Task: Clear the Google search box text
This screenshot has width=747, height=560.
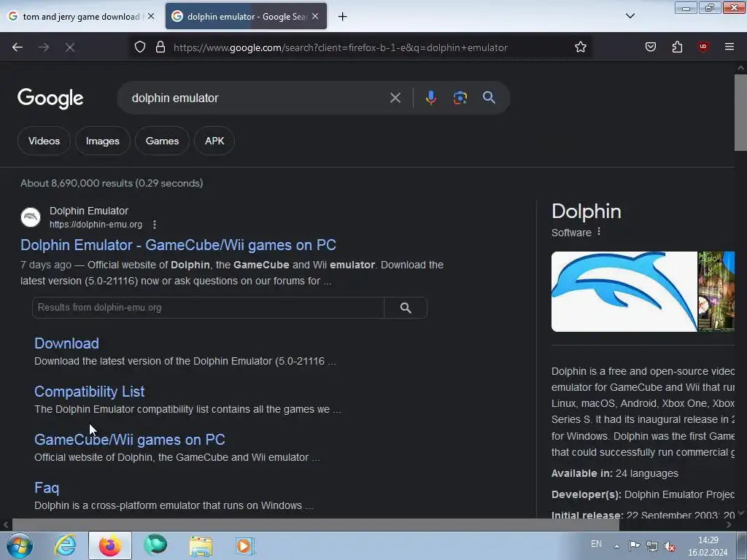Action: point(395,98)
